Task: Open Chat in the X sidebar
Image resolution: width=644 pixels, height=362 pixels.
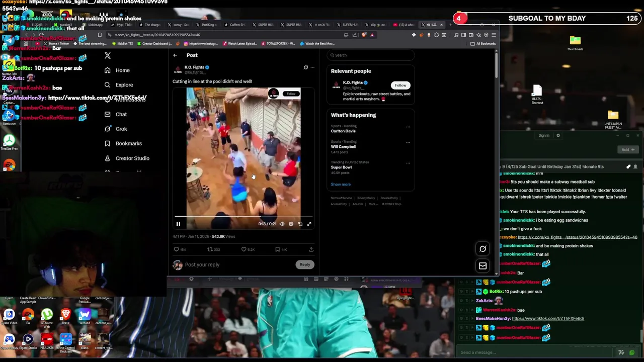Action: 116,114
